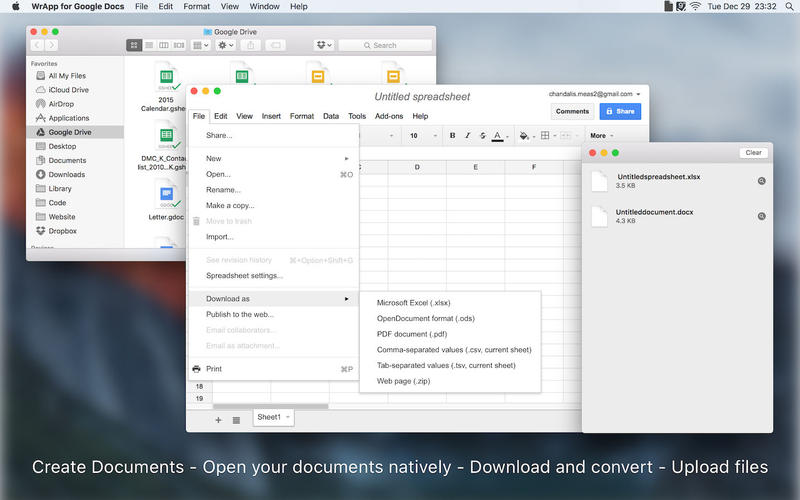Click the add sheet plus icon

pyautogui.click(x=218, y=420)
